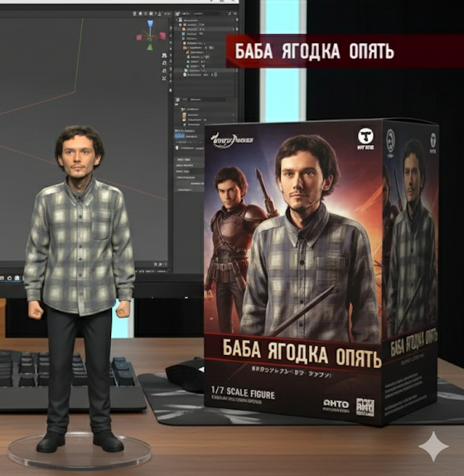Screen dimensions: 464x476
Task: Click the blue Z-axis handle on the viewport gizmo
Action: tap(151, 24)
